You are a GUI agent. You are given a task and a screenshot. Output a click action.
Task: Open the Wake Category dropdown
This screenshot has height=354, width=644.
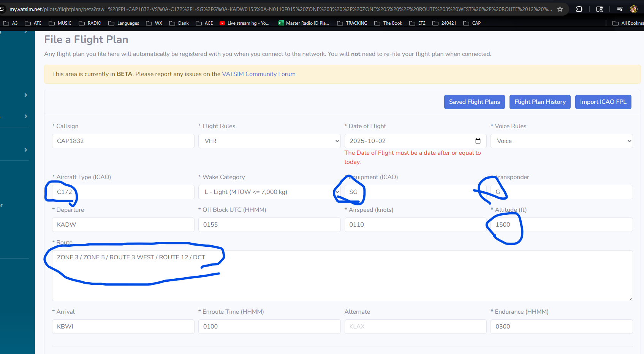click(269, 192)
